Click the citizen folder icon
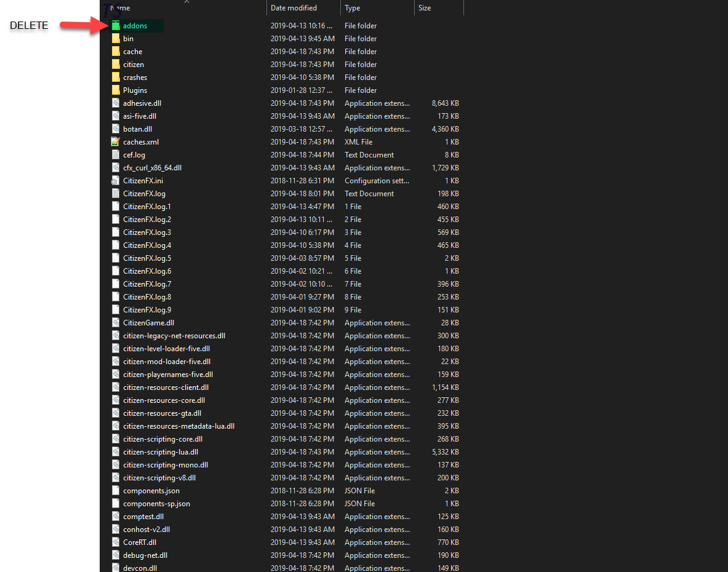Screen dimensions: 728x572 116,65
